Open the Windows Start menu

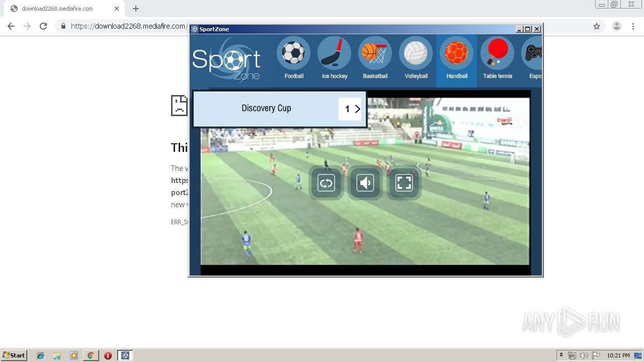14,355
